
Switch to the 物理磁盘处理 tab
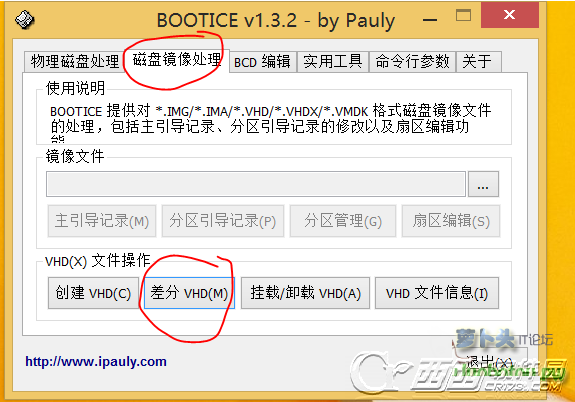(x=75, y=61)
